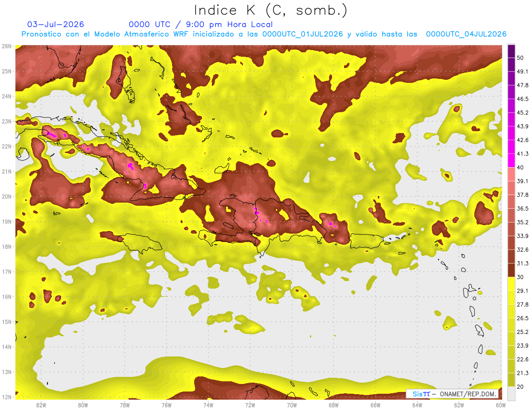Click the colorbar label '30'
This screenshot has height=411, width=532.
point(520,277)
